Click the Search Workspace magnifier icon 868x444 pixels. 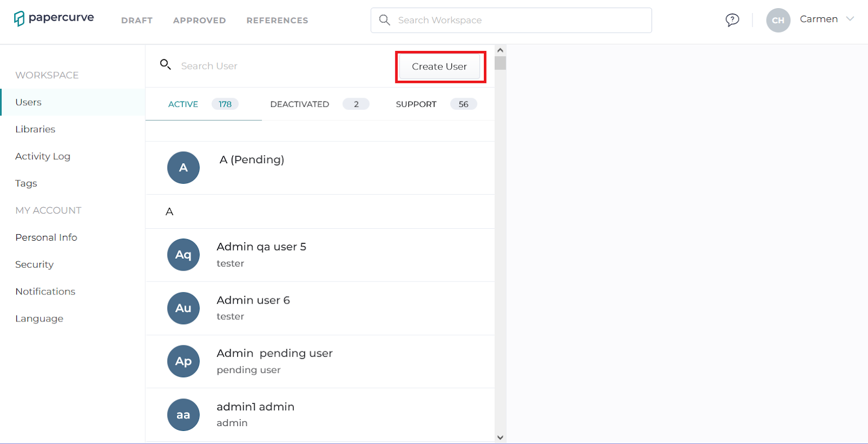click(385, 20)
